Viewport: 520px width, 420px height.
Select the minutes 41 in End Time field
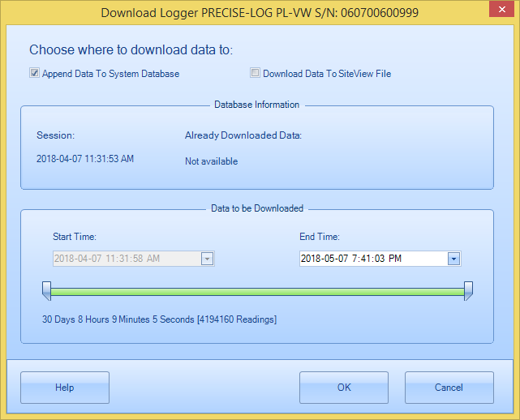tap(367, 259)
